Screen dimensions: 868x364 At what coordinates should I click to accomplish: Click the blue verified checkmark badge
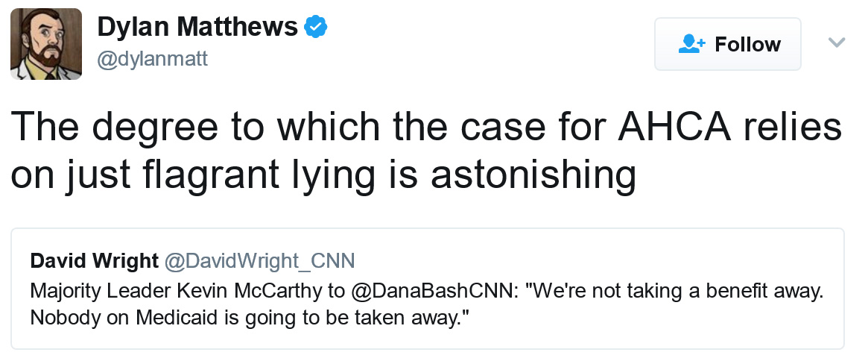coord(317,28)
